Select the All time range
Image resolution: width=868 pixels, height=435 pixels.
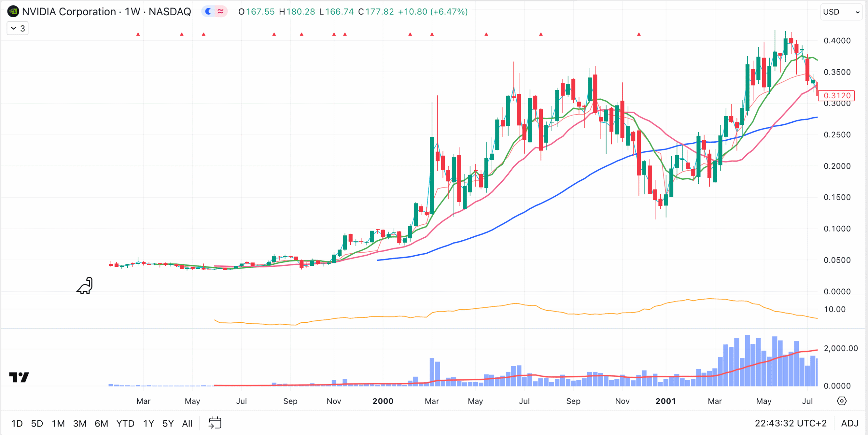click(187, 423)
